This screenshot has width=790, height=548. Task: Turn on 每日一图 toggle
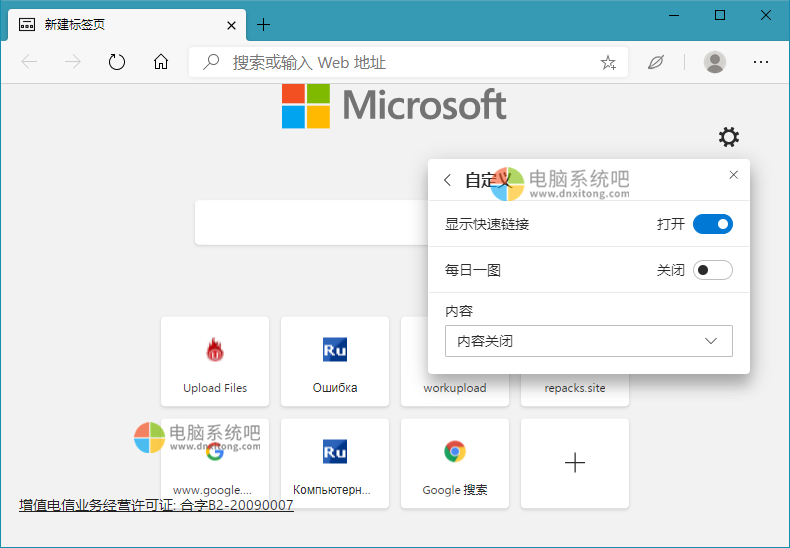click(712, 270)
